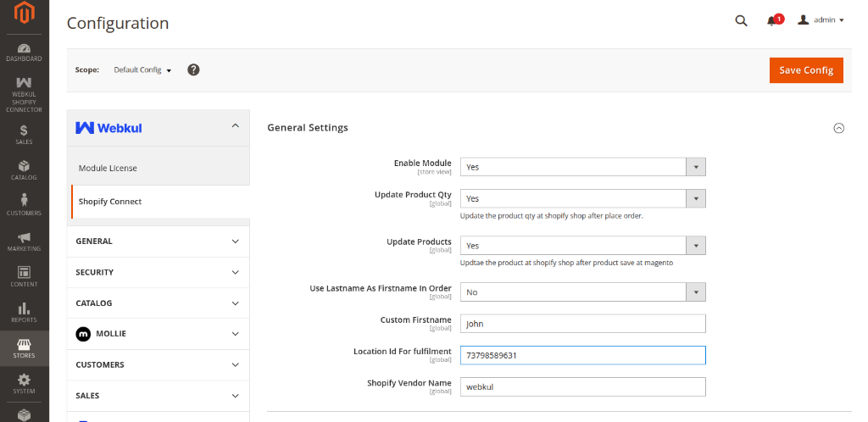Viewport: 868px width, 422px height.
Task: Click the 'Updtae the product' help note
Action: click(566, 263)
